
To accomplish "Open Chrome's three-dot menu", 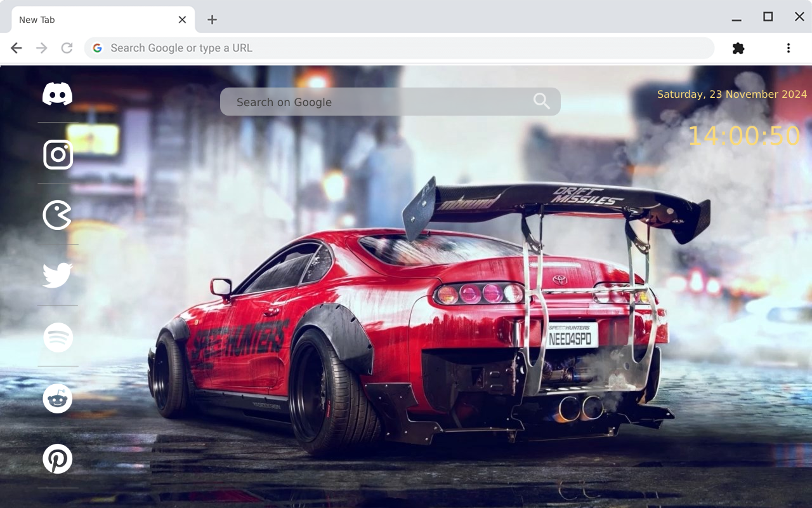I will pyautogui.click(x=788, y=48).
